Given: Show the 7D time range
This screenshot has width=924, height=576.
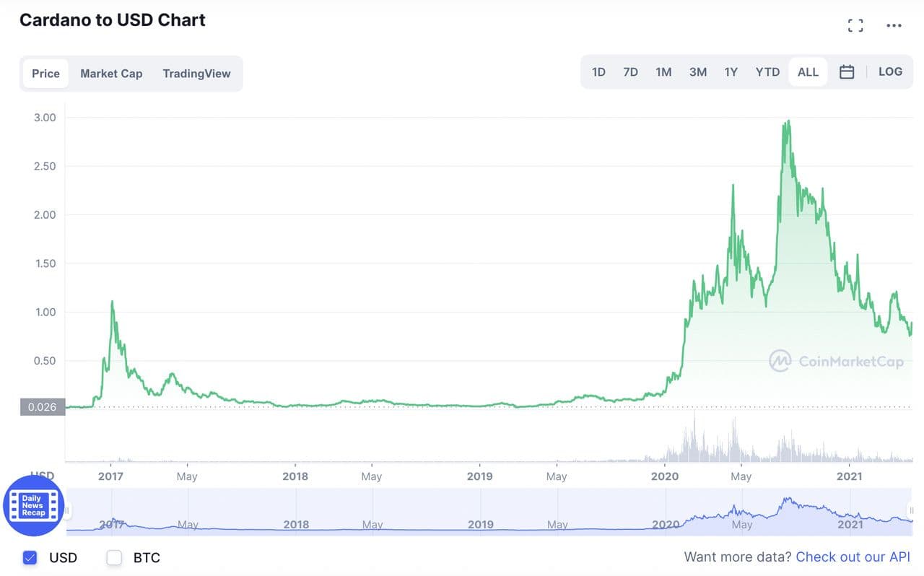Looking at the screenshot, I should [630, 72].
